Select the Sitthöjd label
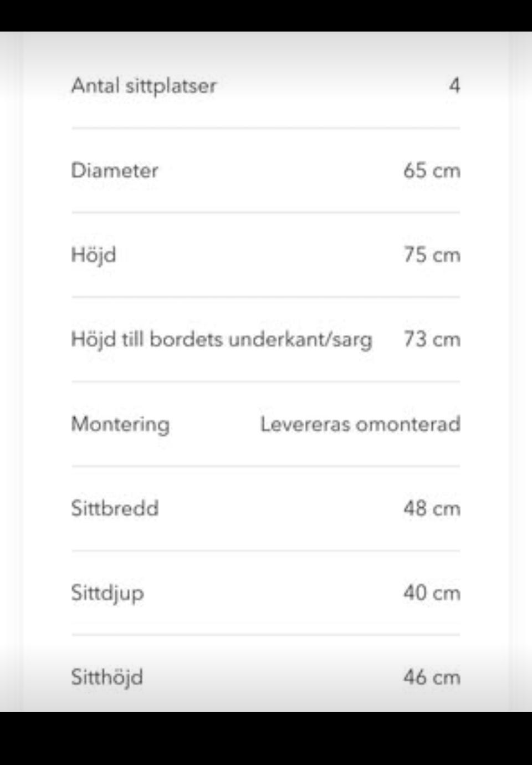Image resolution: width=532 pixels, height=765 pixels. 107,678
